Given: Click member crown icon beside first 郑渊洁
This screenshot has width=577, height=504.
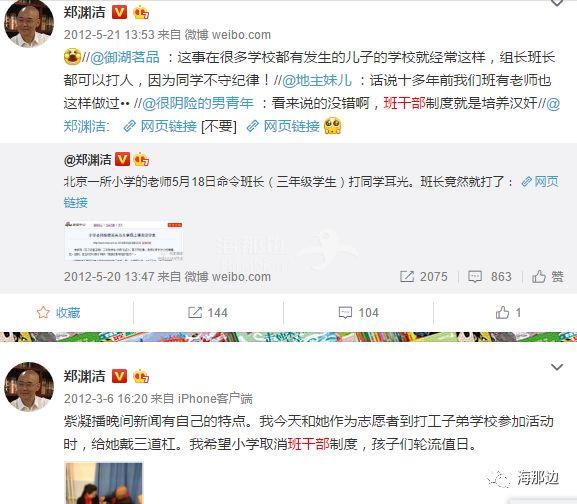Looking at the screenshot, I should [x=141, y=13].
